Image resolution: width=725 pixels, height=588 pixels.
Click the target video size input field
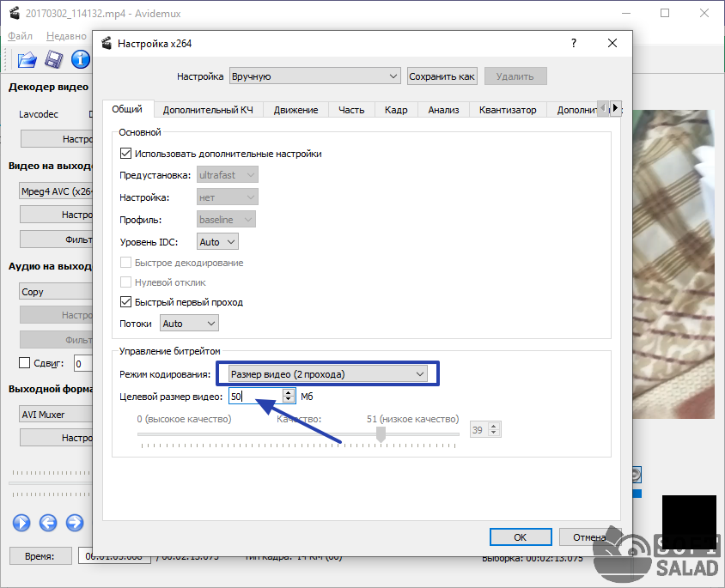[256, 397]
